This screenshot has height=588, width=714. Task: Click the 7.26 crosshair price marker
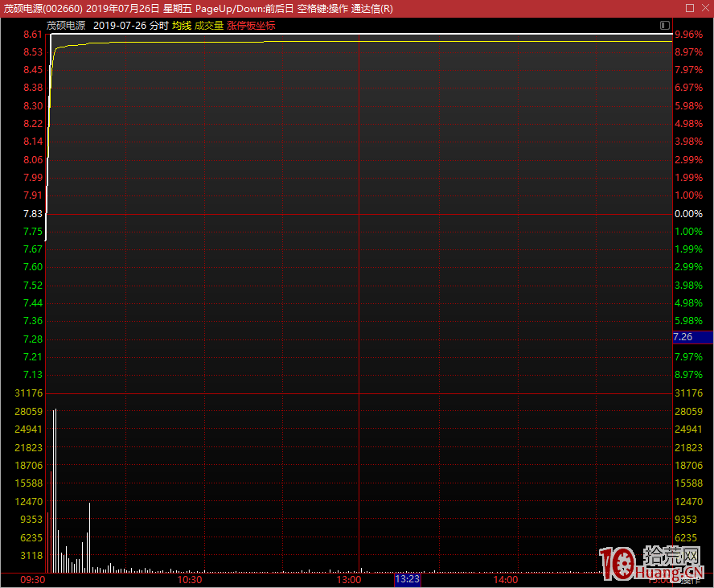click(692, 337)
